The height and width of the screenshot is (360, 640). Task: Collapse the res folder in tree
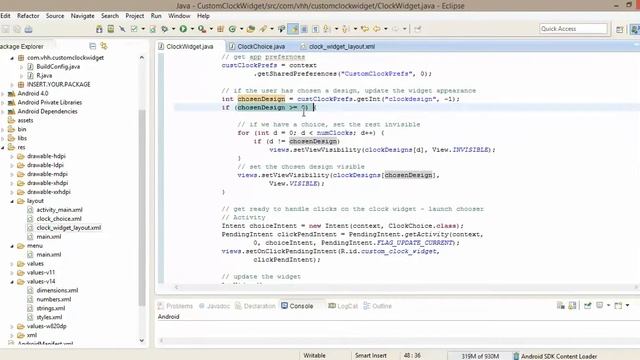(3, 147)
